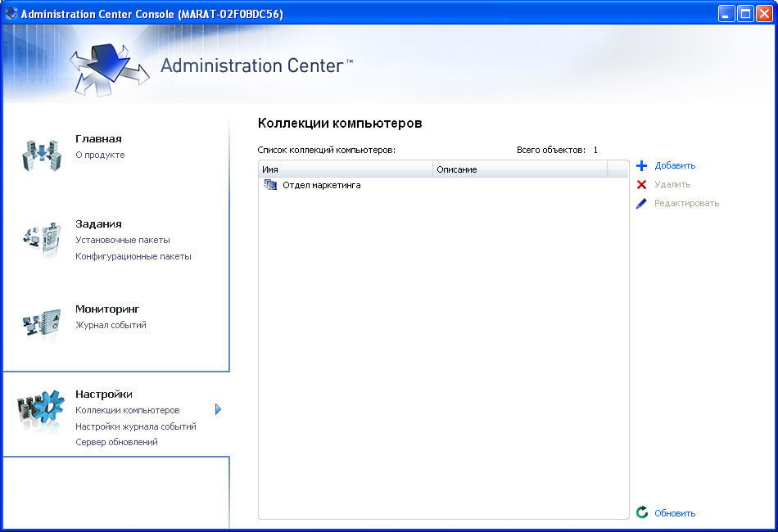The image size is (778, 532).
Task: Click the Редактировать link
Action: (x=686, y=203)
